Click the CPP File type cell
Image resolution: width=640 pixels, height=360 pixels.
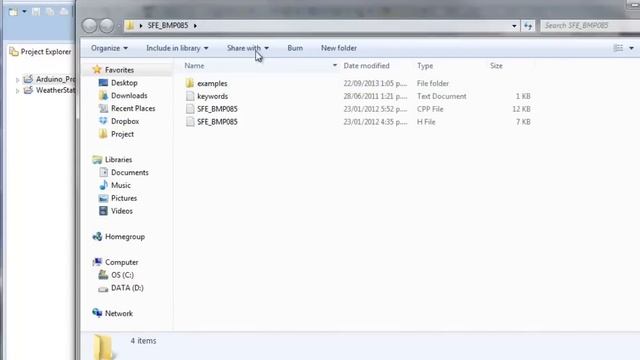click(430, 109)
